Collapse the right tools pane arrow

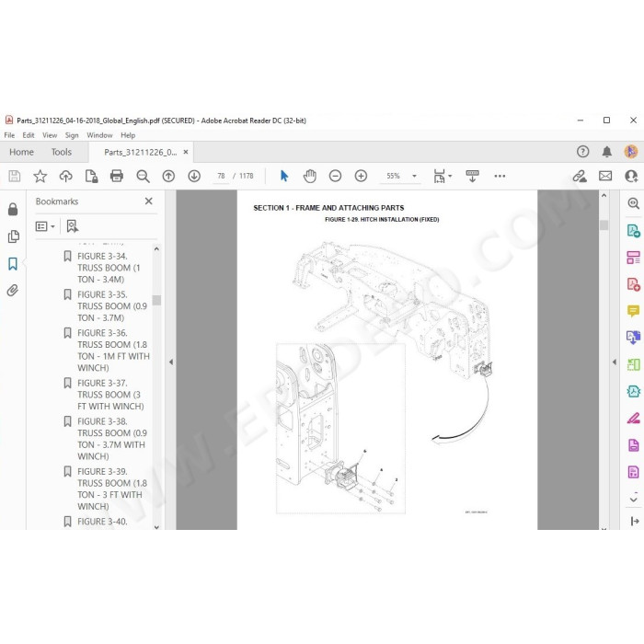point(615,362)
